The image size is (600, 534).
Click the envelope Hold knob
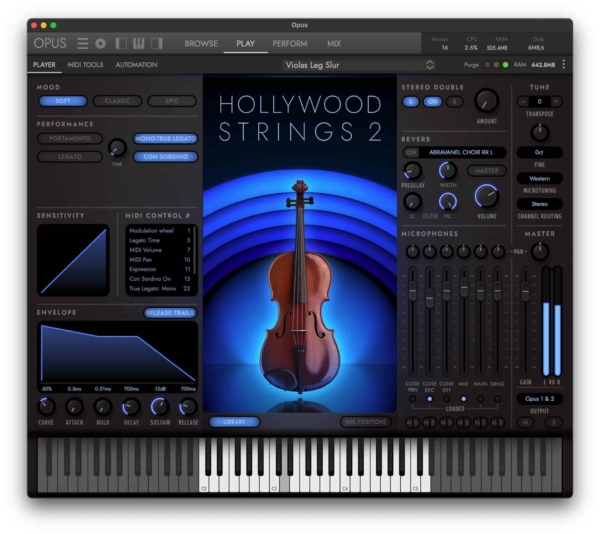(x=103, y=407)
